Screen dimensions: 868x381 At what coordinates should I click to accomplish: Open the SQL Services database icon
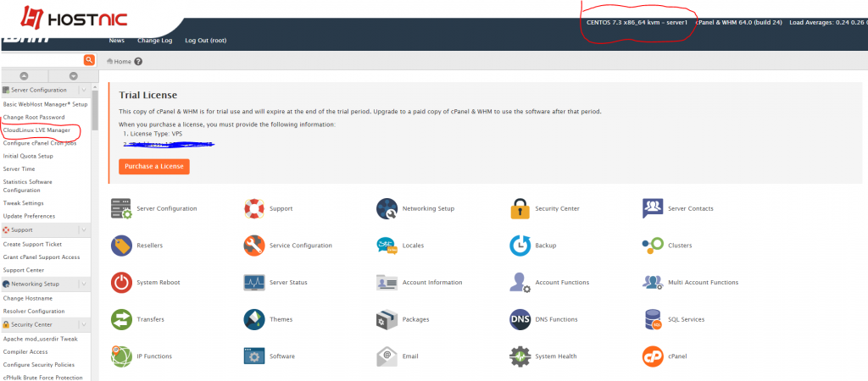(653, 320)
